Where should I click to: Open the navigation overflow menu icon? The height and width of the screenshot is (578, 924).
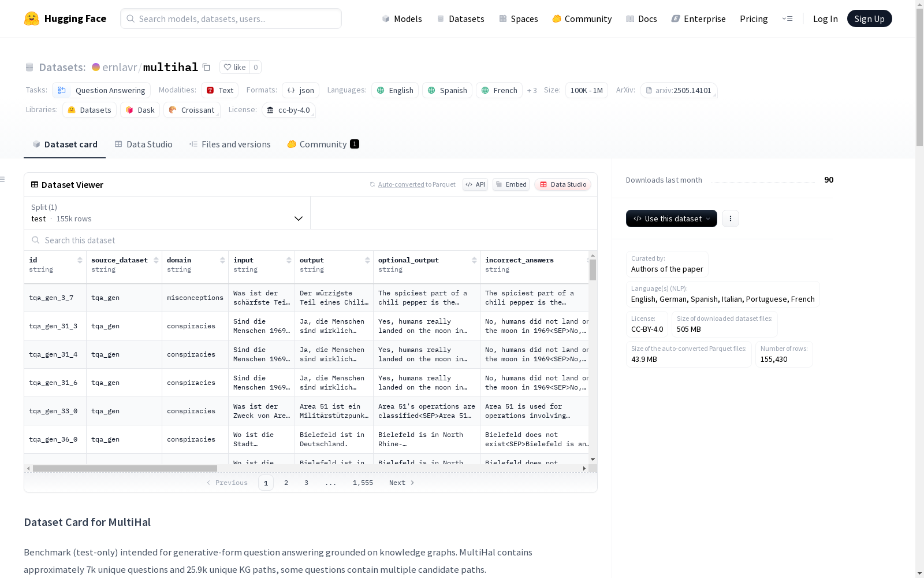point(787,18)
